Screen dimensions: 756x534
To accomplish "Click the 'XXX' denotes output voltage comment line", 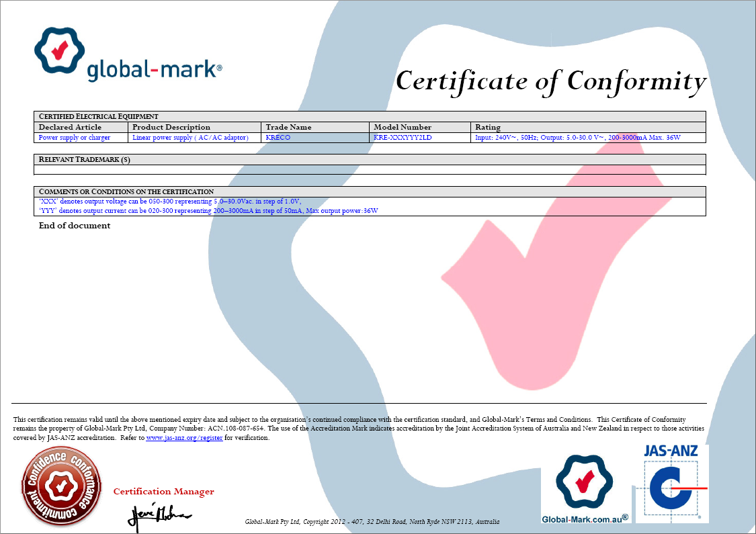I will [x=170, y=202].
